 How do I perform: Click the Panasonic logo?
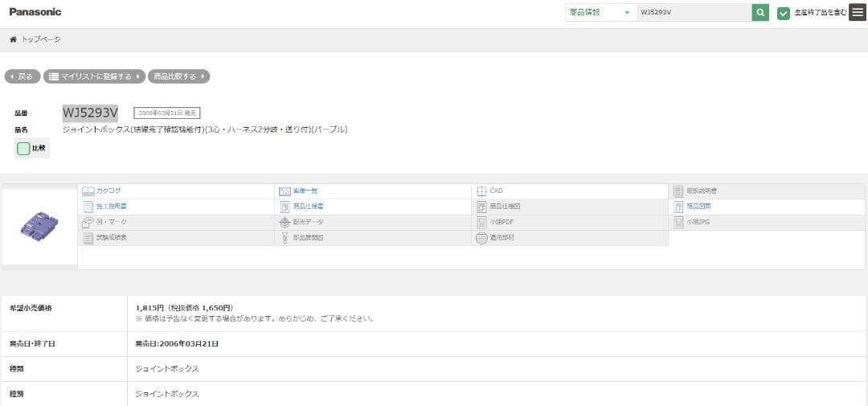(x=35, y=12)
